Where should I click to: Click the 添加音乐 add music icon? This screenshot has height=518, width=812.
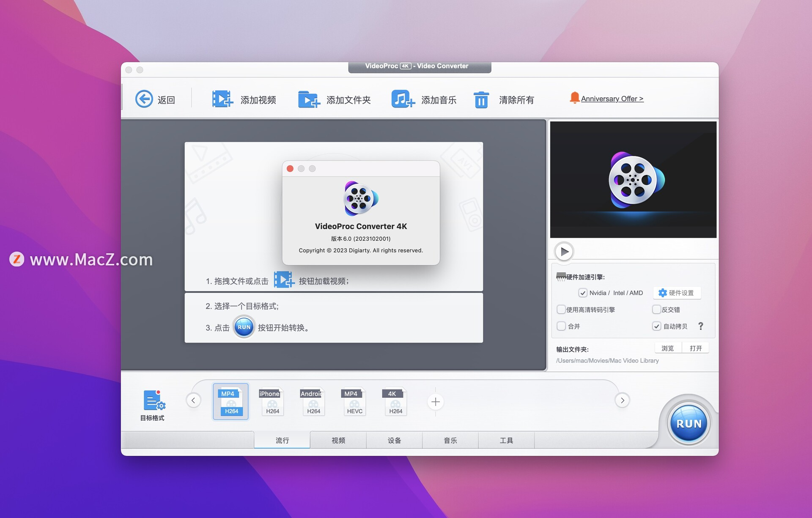(x=403, y=99)
